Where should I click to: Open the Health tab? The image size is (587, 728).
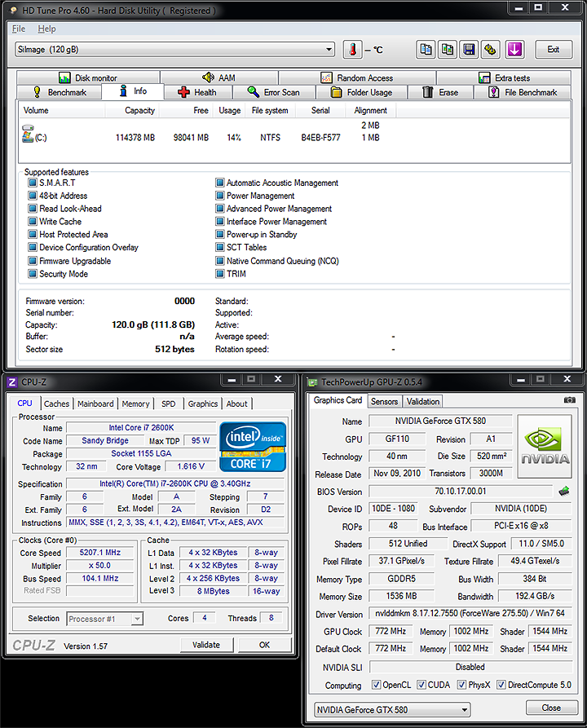tap(198, 92)
